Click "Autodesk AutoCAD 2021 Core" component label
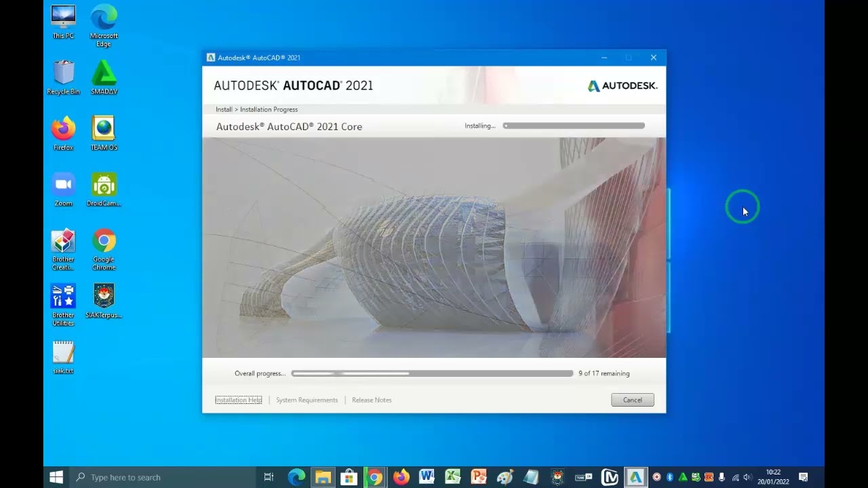Image resolution: width=868 pixels, height=488 pixels. click(x=289, y=127)
